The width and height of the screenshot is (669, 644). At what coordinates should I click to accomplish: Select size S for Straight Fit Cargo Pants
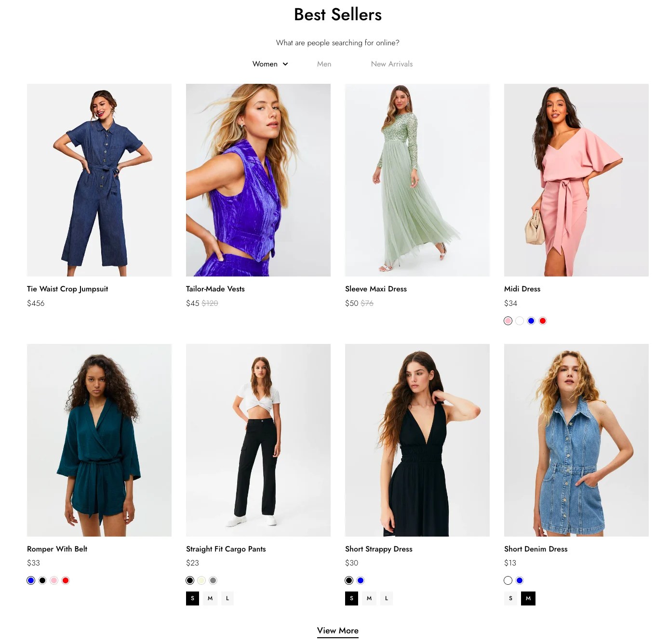pyautogui.click(x=193, y=598)
